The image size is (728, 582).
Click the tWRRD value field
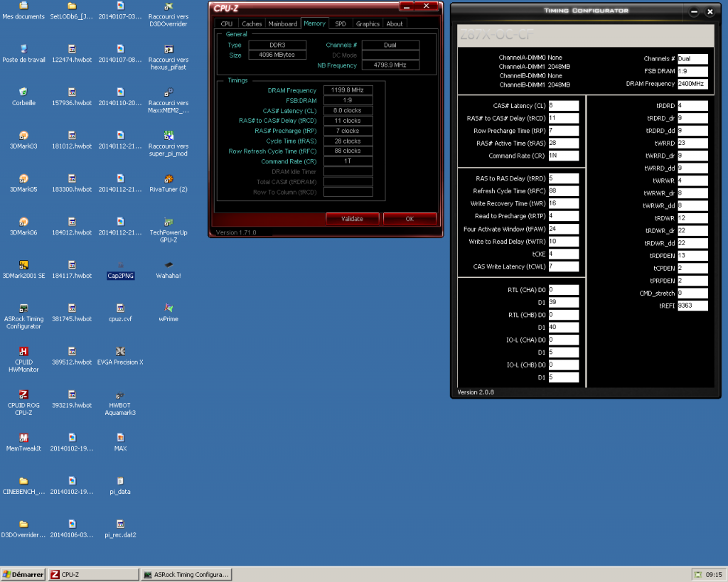692,143
